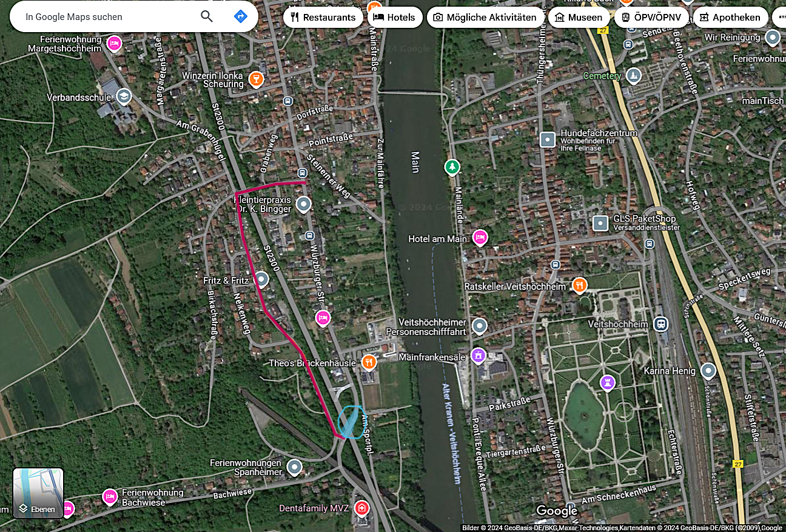Select the Verbandsschule school marker
Screen dimensions: 786x532
pos(124,96)
